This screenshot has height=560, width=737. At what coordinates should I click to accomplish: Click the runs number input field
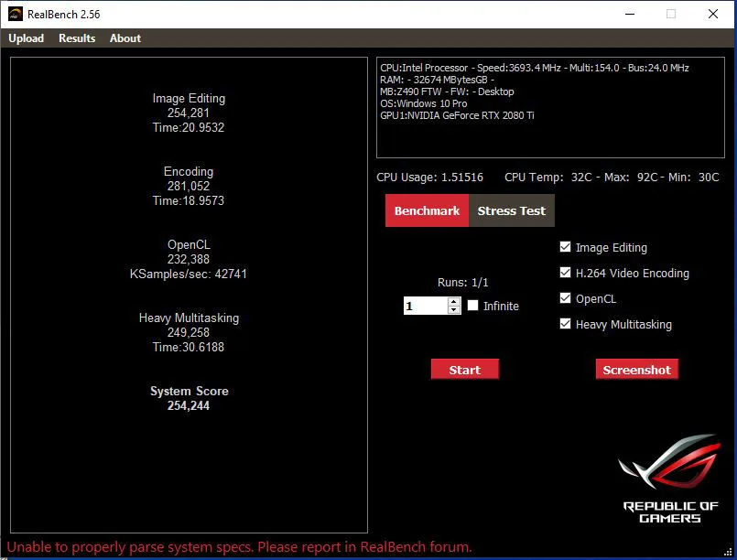(426, 307)
